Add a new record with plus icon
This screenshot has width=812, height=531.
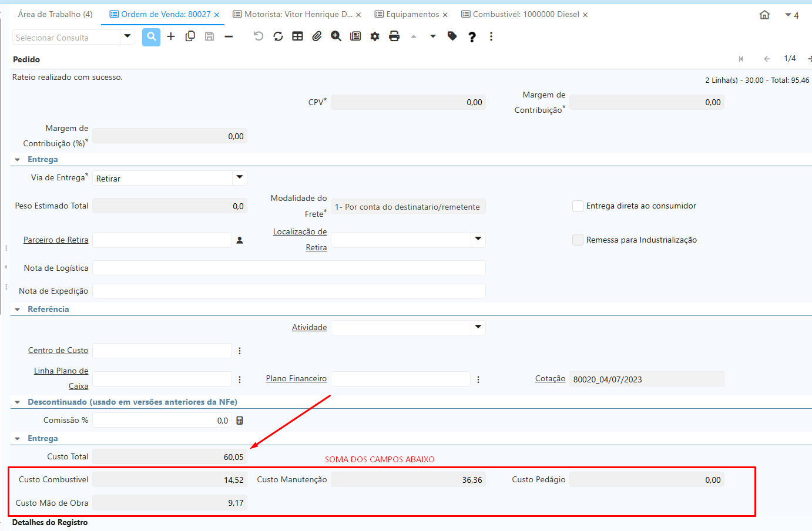(171, 36)
